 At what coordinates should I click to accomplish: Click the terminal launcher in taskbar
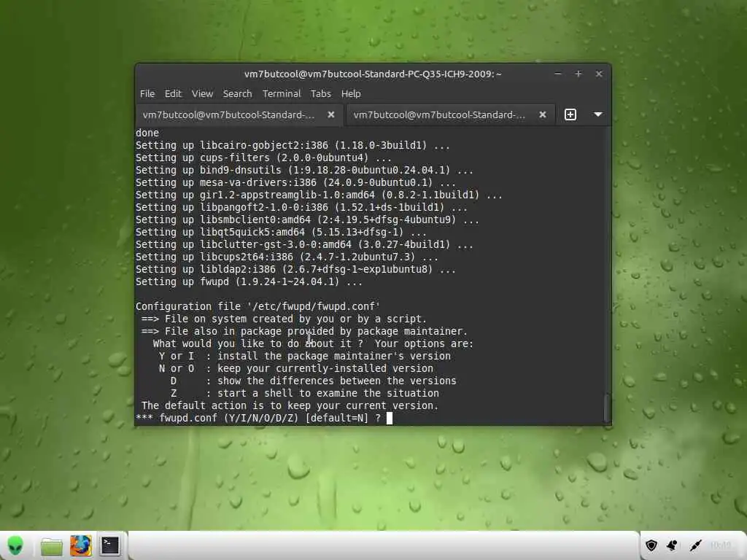pos(109,545)
